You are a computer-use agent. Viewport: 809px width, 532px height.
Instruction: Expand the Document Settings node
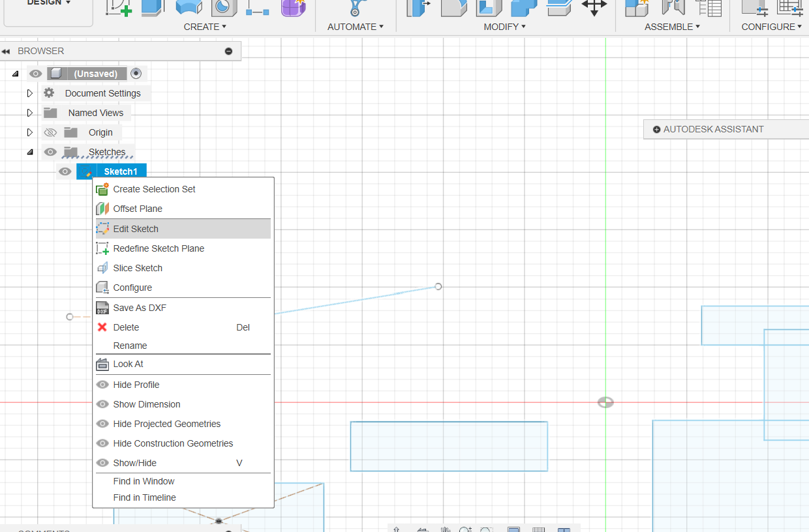[x=29, y=93]
